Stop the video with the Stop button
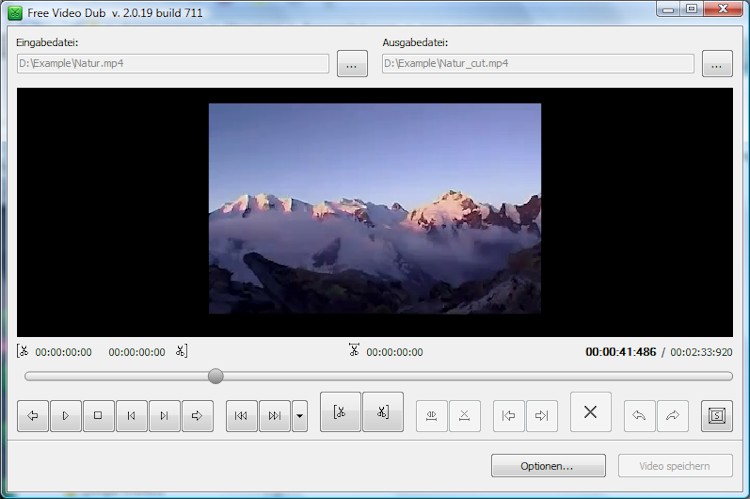This screenshot has height=499, width=750. click(x=98, y=416)
